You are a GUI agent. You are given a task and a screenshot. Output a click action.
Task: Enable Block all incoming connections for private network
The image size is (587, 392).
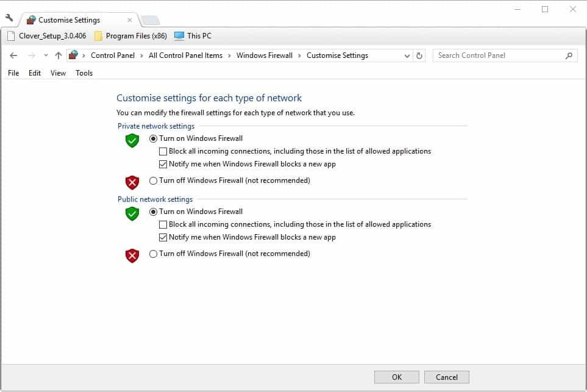click(163, 151)
